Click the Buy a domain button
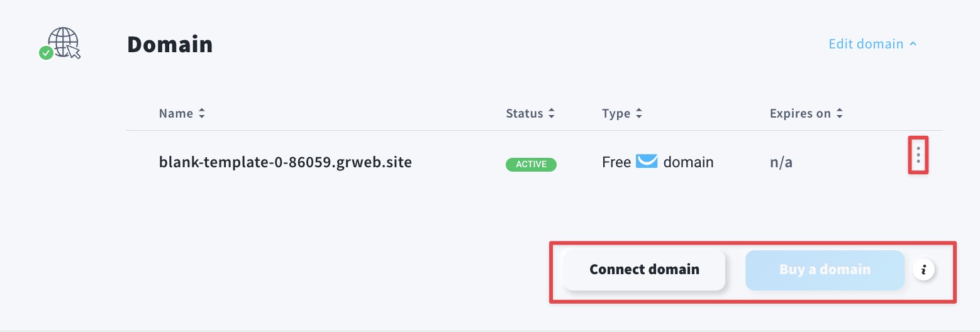Screen dimensions: 980x332 point(825,270)
